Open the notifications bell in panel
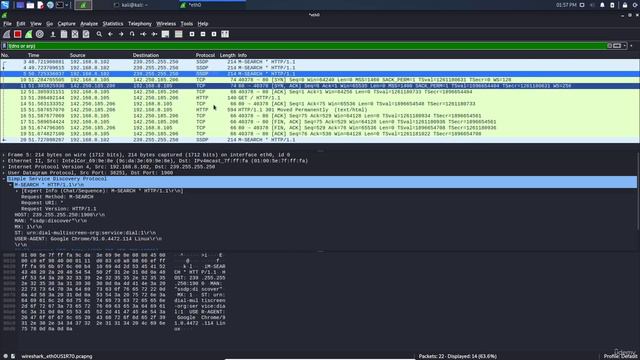 point(602,5)
